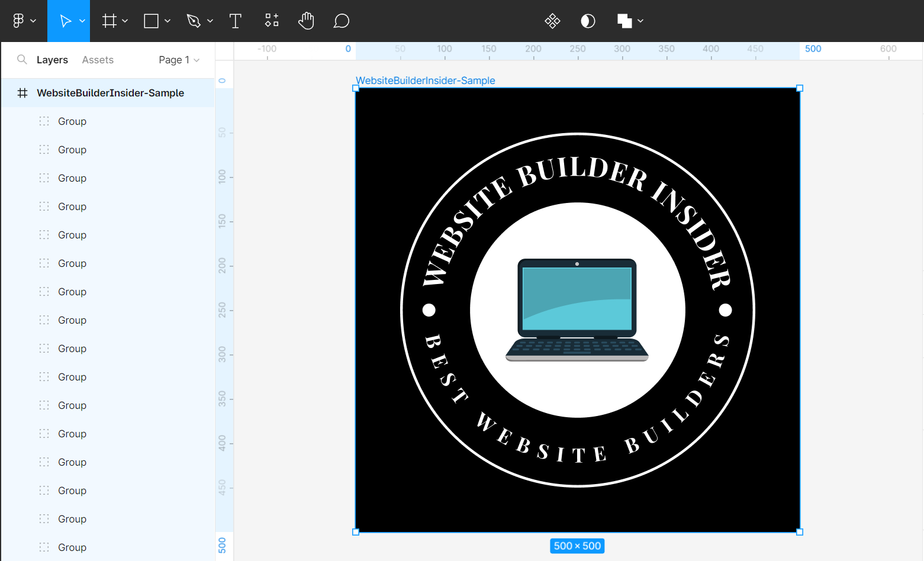Select the Pen tool
Screen dimensions: 924x561
pos(194,21)
